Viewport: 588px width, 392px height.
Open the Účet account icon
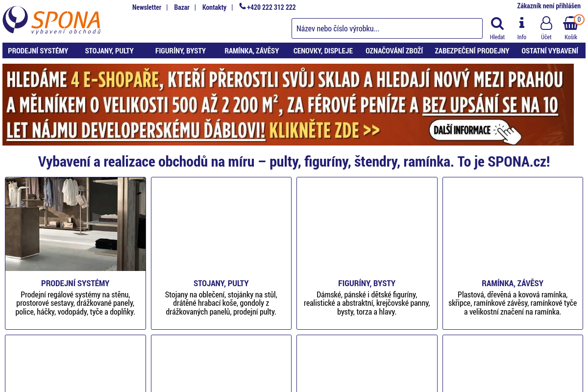click(546, 24)
